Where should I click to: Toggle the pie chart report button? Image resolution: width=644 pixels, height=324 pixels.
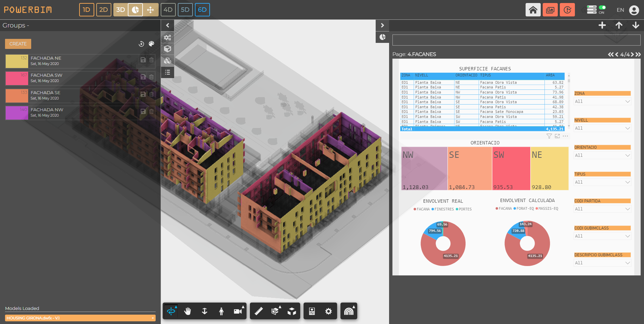[x=135, y=10]
